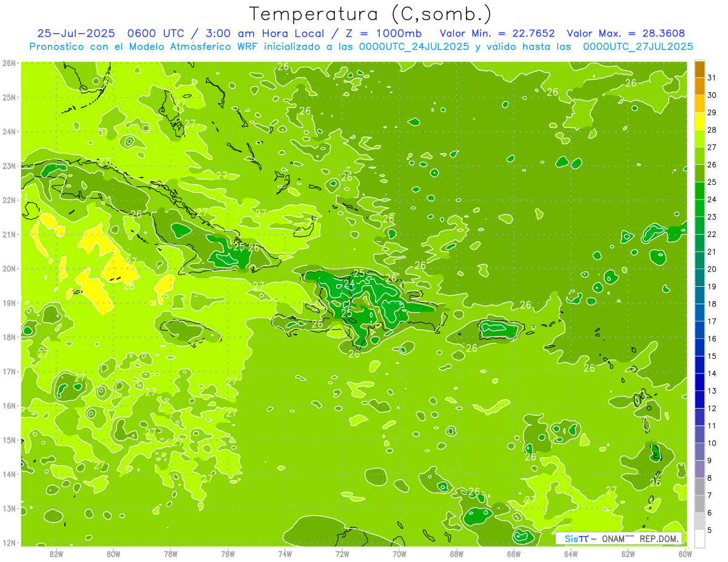Click longitude axis label '70W'

(x=399, y=554)
